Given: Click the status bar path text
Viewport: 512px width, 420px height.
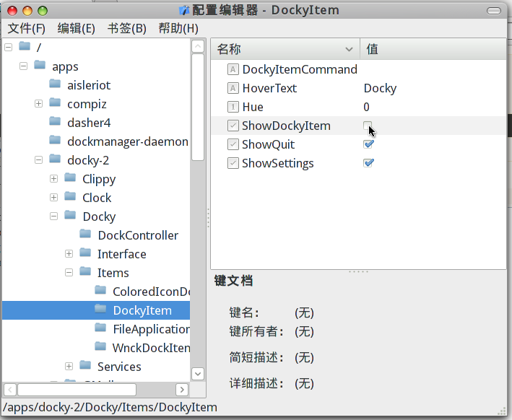Looking at the screenshot, I should (110, 407).
